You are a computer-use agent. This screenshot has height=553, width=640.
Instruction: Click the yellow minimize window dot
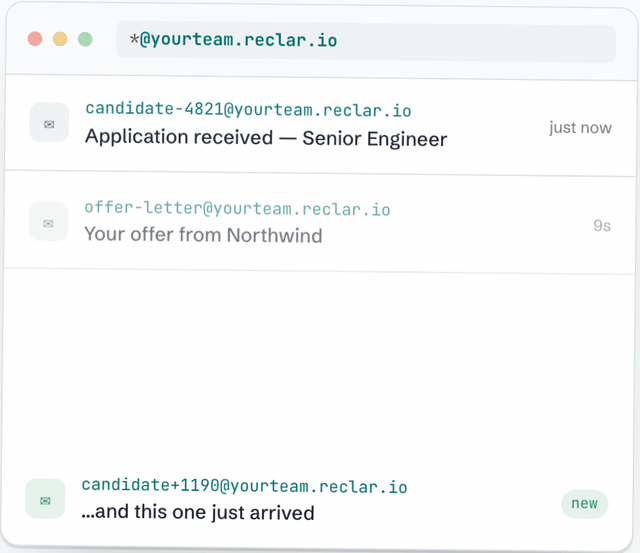click(60, 39)
